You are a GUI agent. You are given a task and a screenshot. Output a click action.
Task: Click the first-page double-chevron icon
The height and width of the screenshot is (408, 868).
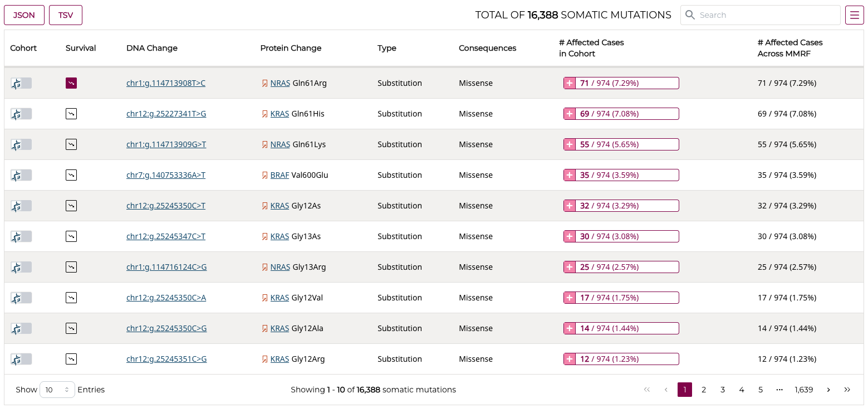click(x=647, y=390)
